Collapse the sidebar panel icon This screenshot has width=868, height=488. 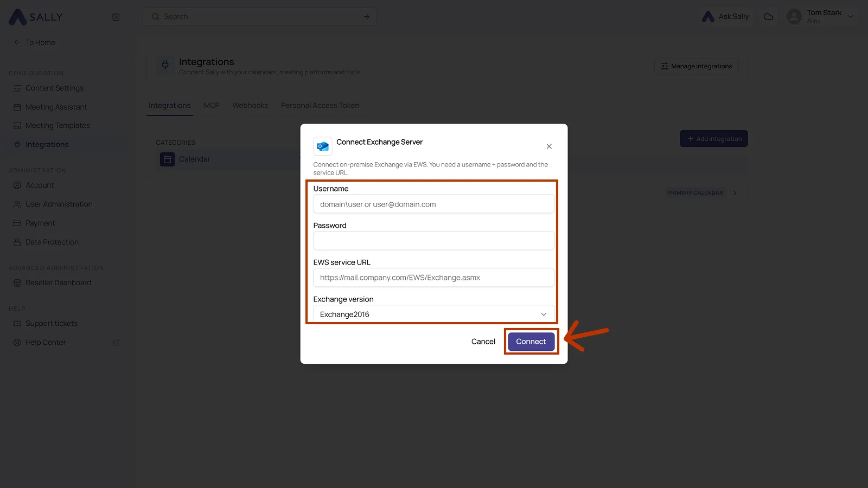pyautogui.click(x=116, y=17)
